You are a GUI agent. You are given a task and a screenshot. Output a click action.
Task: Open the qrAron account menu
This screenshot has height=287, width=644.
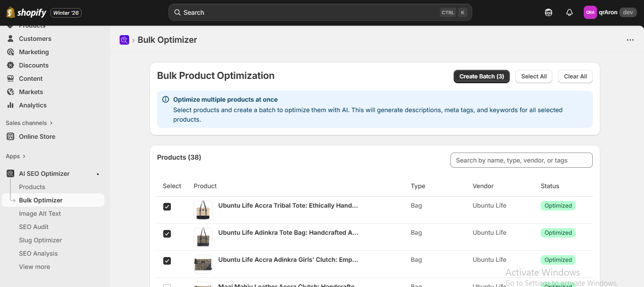click(610, 12)
